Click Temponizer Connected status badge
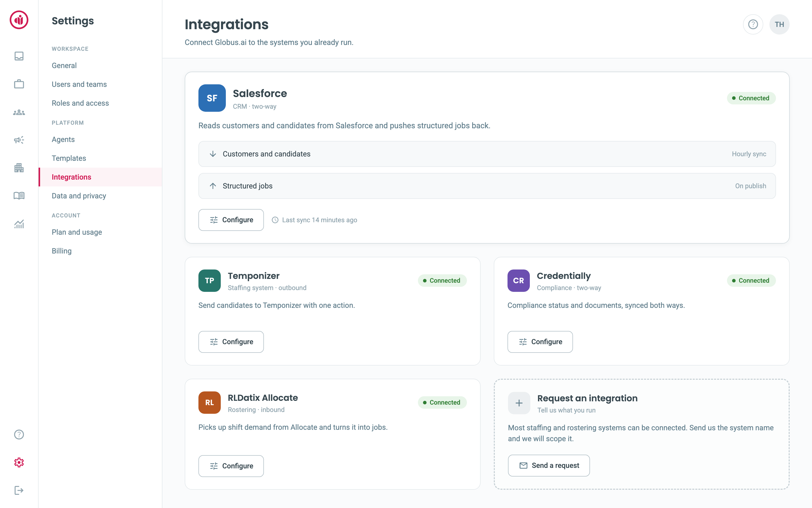 click(x=442, y=280)
